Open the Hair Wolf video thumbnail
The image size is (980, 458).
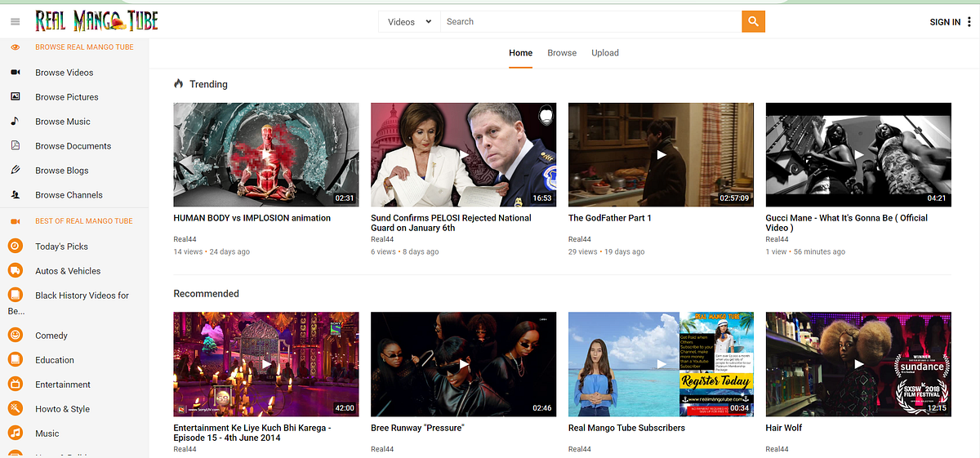click(x=858, y=364)
